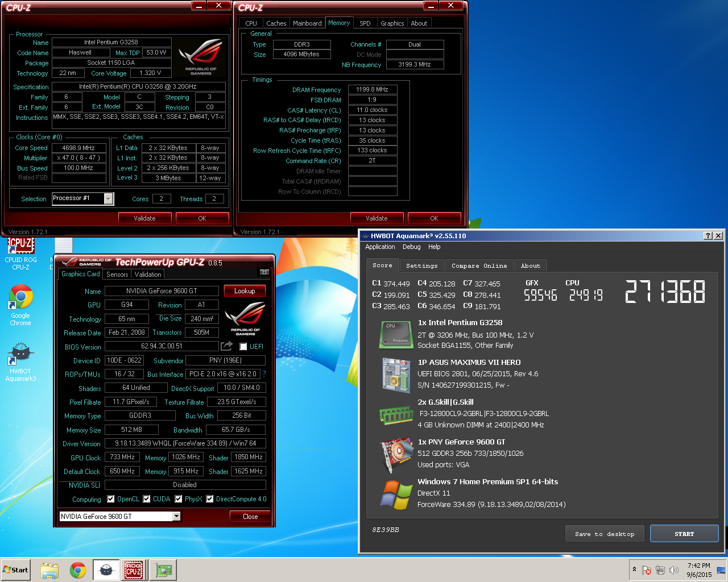728x582 pixels.
Task: Click the ROG logo in GPU-Z window
Action: (245, 318)
